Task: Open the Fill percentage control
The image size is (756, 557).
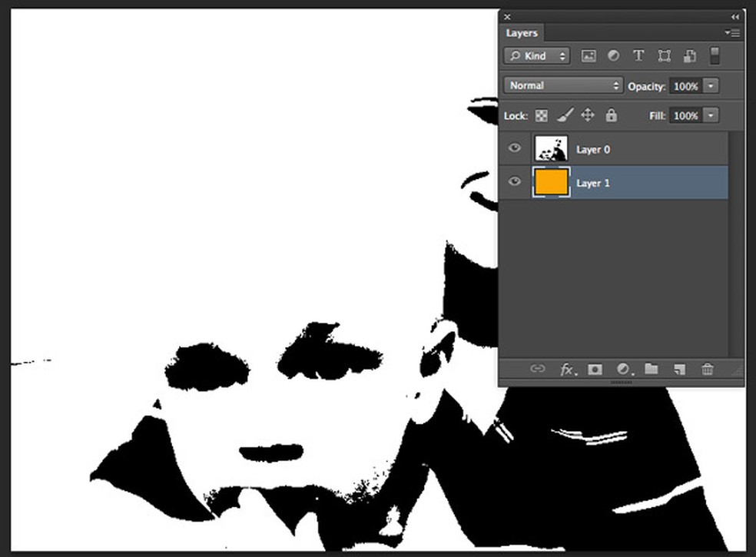Action: coord(711,114)
